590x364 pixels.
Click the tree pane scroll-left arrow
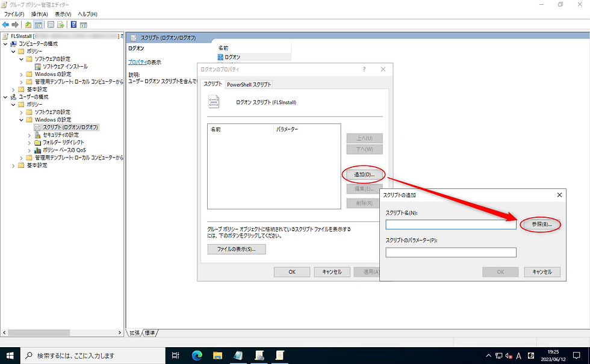[x=4, y=332]
